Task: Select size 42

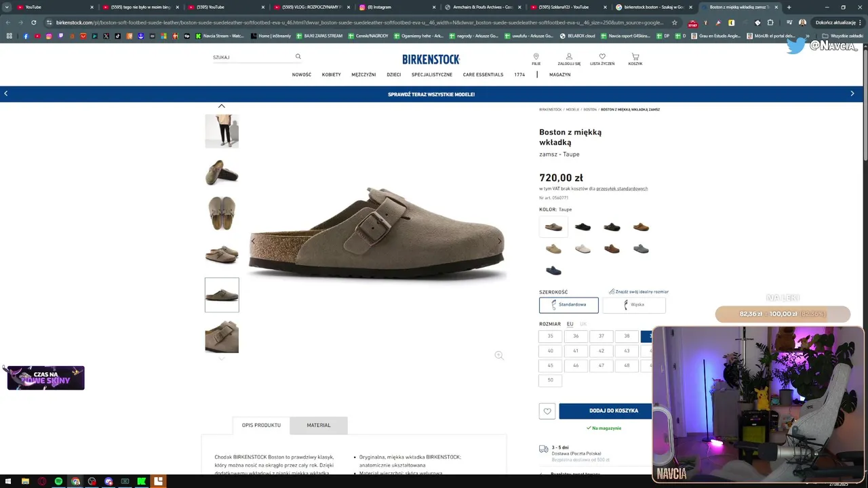Action: [601, 351]
